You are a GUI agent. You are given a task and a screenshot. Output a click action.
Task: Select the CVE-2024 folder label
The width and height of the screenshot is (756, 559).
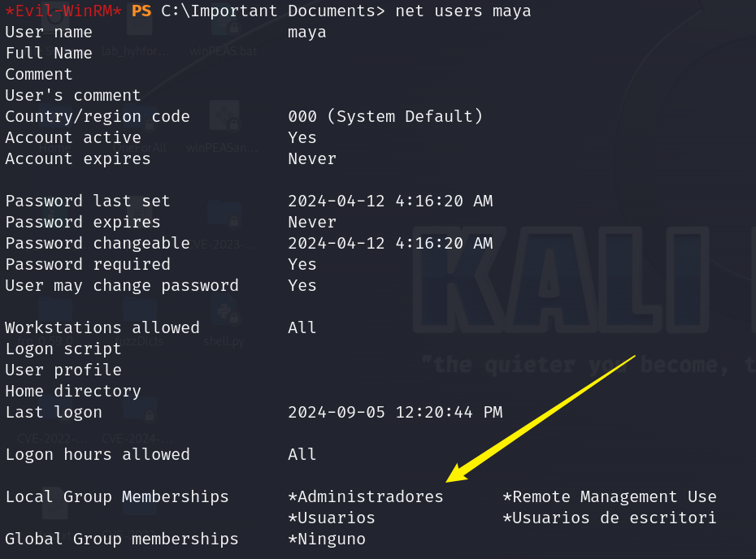tap(137, 439)
